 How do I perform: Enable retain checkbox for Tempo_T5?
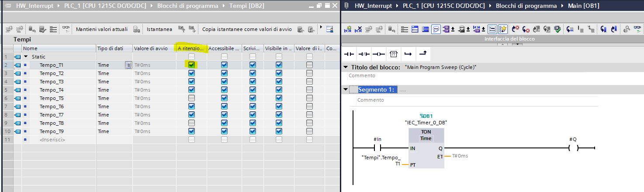pos(191,98)
